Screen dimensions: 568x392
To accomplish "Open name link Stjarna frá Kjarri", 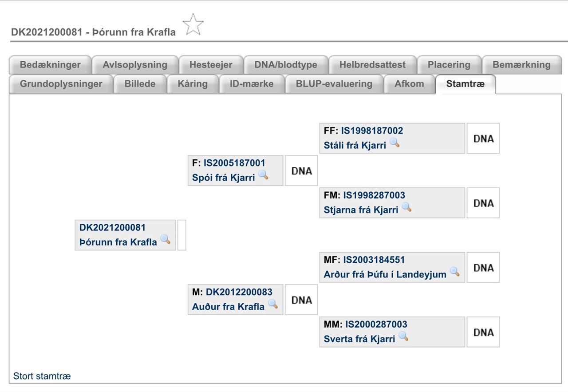I will click(x=361, y=210).
